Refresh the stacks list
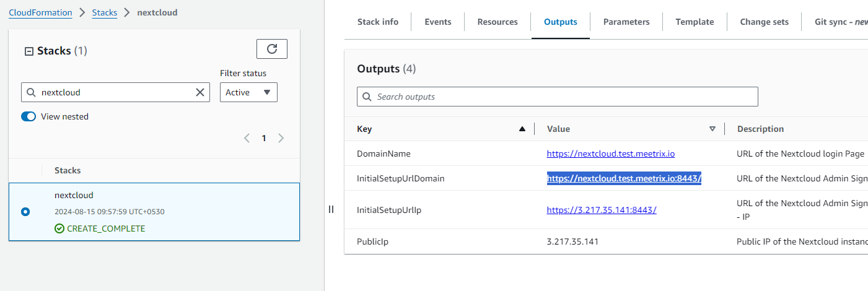 point(272,49)
